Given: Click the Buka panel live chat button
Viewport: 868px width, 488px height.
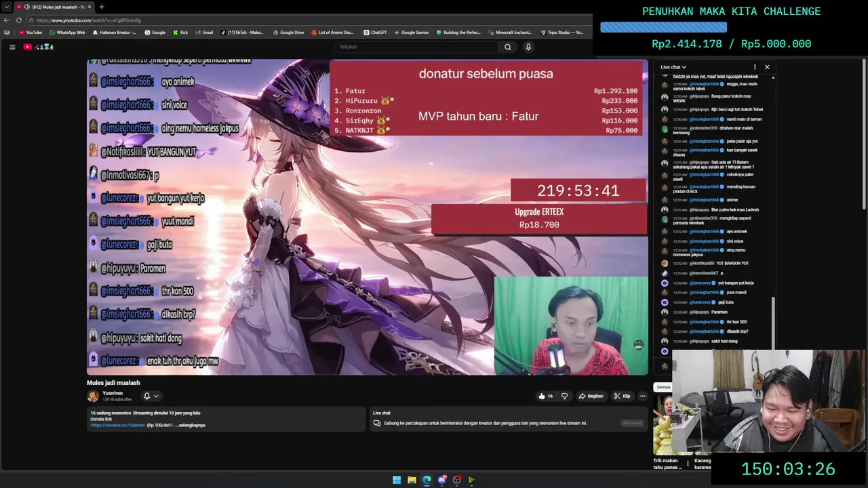Looking at the screenshot, I should 632,423.
